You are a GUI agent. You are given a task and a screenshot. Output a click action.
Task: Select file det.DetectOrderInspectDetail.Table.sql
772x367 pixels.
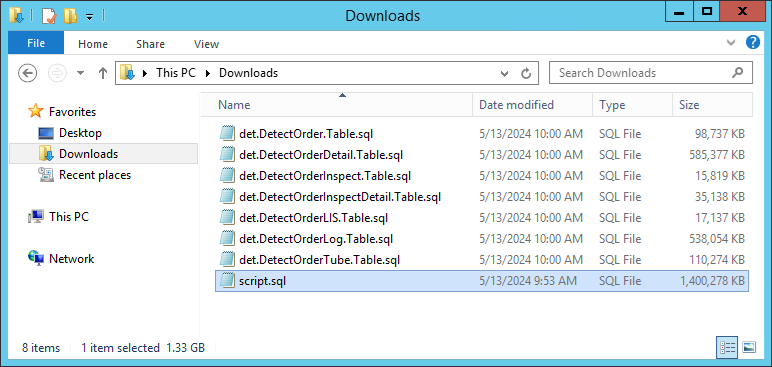[x=340, y=197]
